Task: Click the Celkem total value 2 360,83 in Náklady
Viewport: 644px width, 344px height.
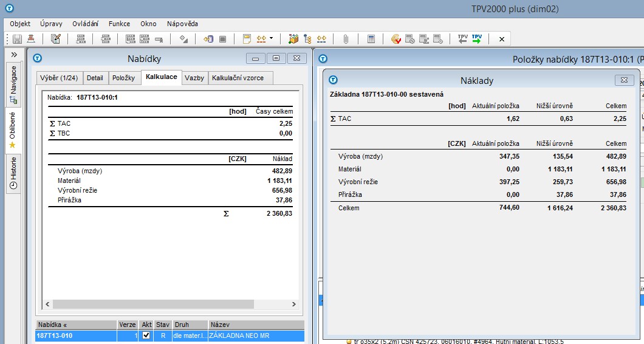Action: 613,208
